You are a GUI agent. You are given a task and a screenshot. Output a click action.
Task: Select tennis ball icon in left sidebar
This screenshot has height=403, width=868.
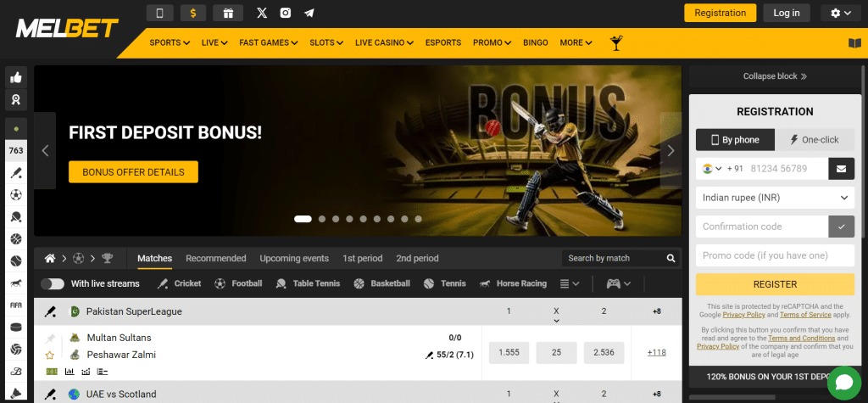click(16, 260)
